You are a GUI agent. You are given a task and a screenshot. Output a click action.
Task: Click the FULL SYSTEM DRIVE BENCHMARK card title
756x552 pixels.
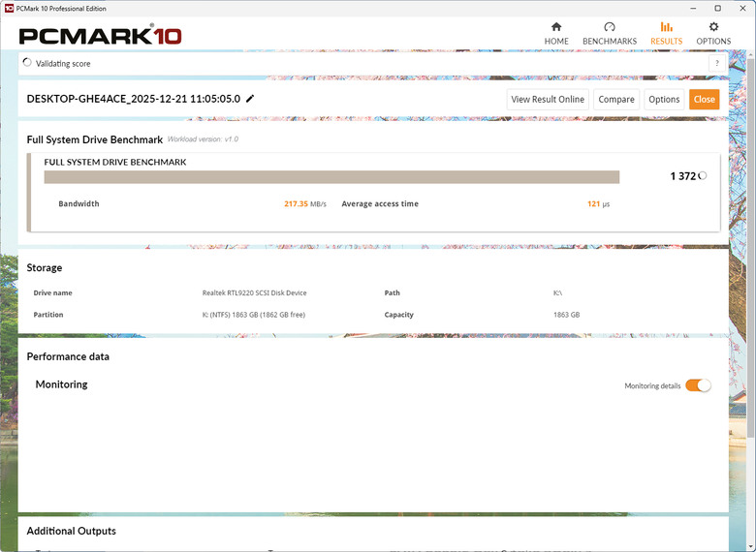point(115,162)
